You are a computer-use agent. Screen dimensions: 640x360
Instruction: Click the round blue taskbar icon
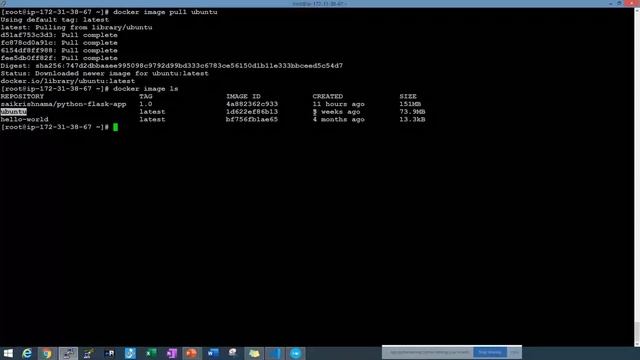click(x=296, y=353)
